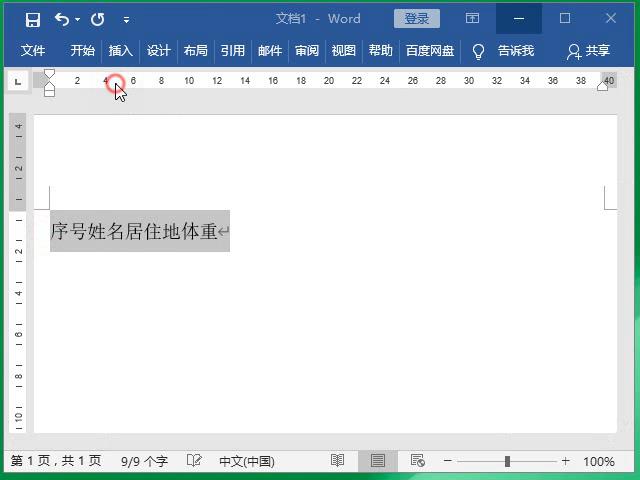Viewport: 640px width, 480px height.
Task: Switch to the 审阅 tab
Action: coord(307,51)
